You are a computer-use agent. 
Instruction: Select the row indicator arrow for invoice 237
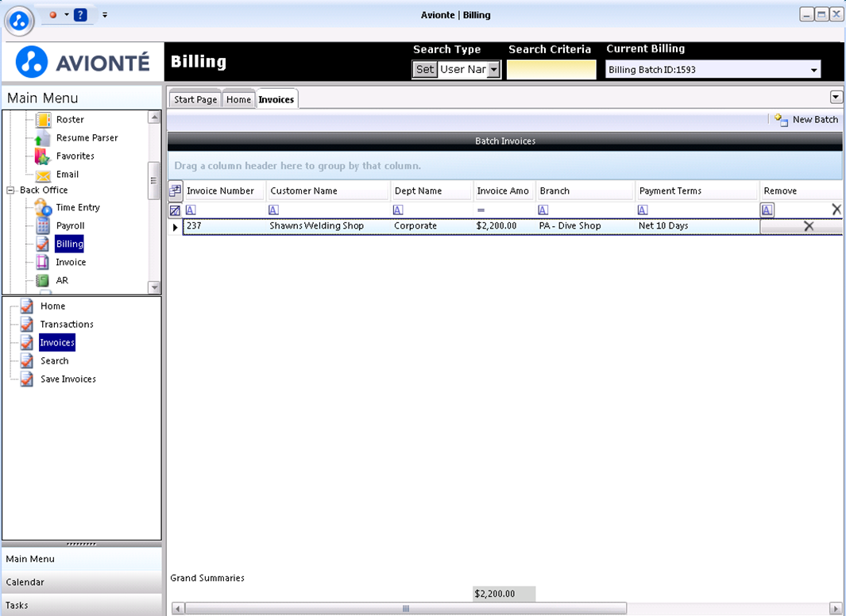click(x=176, y=227)
